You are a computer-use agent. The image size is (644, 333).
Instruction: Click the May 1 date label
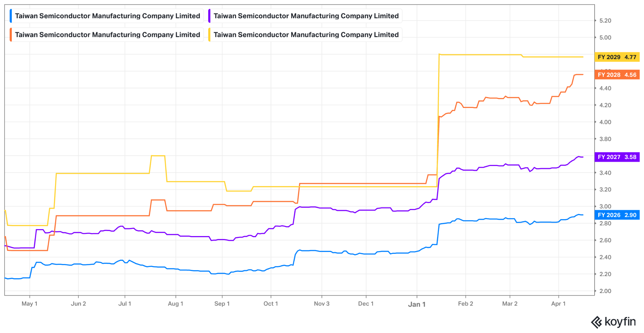(x=30, y=304)
